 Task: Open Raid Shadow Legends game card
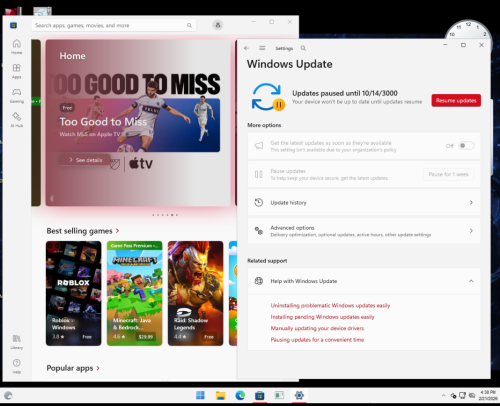195,293
